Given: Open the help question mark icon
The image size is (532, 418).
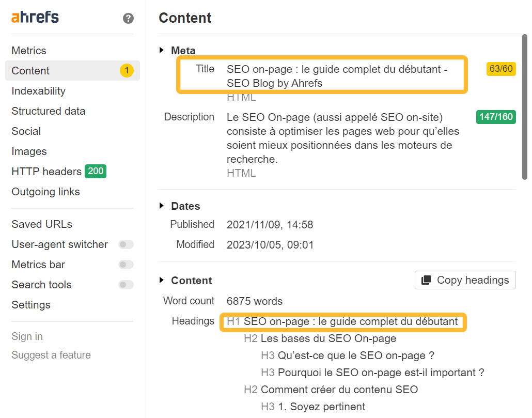Looking at the screenshot, I should [127, 18].
